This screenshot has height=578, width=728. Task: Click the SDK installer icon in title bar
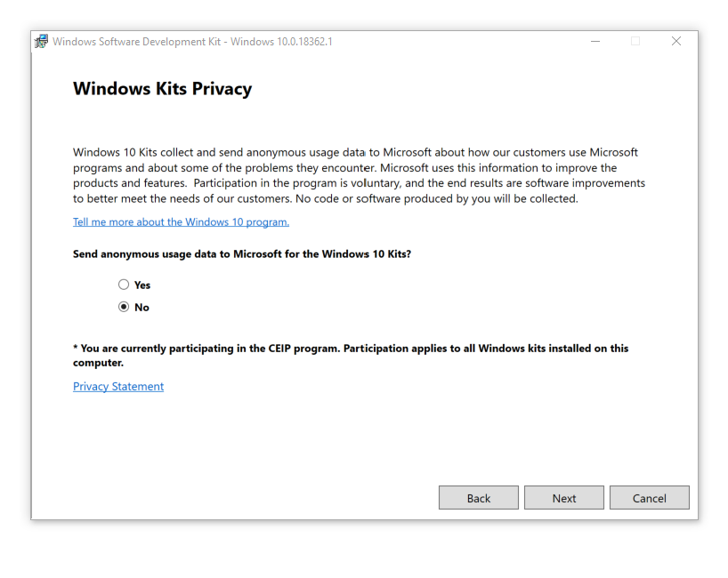tap(42, 42)
